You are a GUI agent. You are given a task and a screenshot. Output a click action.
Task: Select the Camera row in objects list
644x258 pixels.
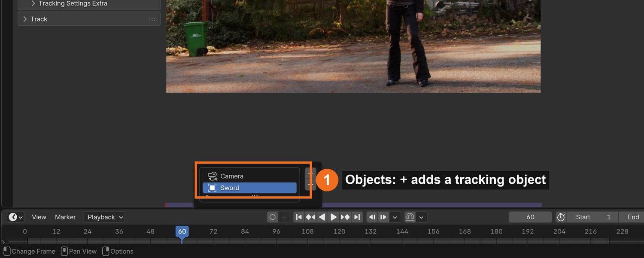point(249,176)
